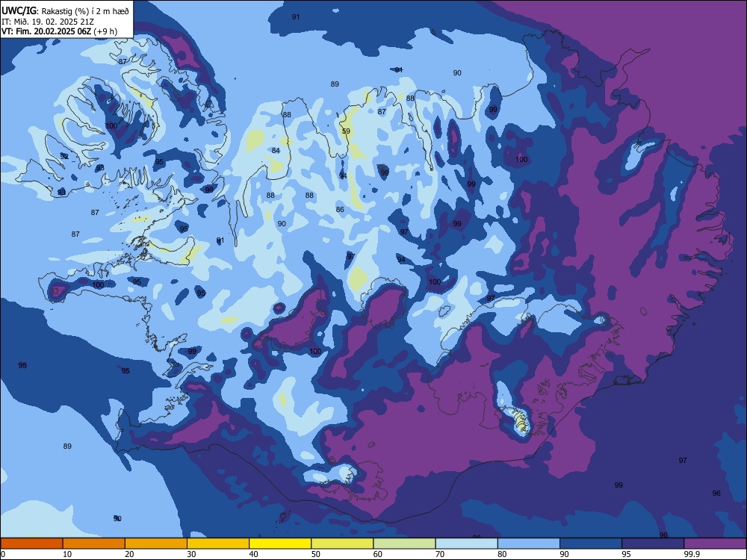747x560 pixels.
Task: Select the light blue 80–90 legend swatch
Action: point(529,544)
